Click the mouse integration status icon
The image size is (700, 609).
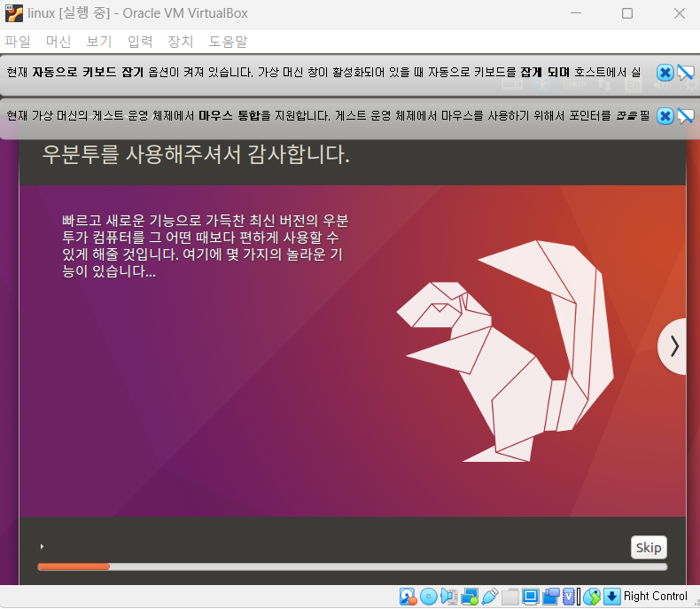point(592,597)
